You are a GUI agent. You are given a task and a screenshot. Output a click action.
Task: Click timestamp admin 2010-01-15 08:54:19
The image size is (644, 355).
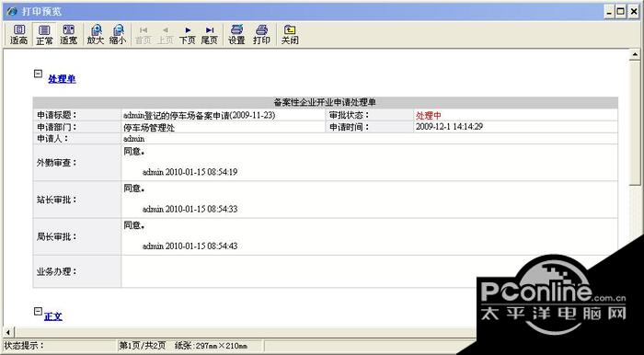click(x=190, y=172)
